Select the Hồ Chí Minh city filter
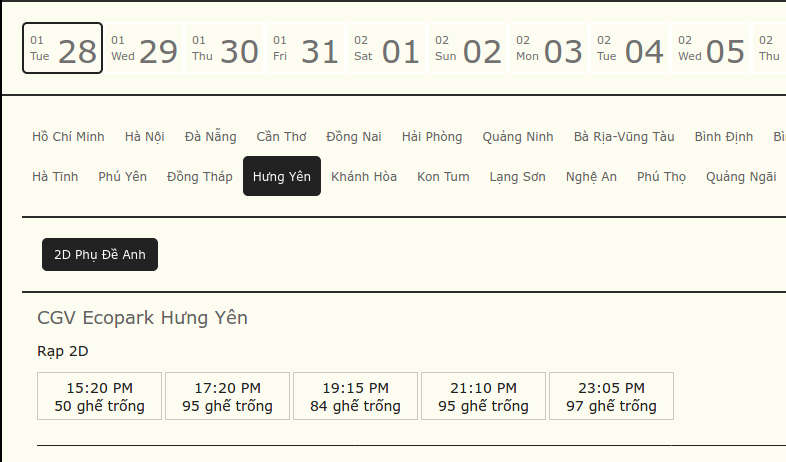786x462 pixels. pos(68,137)
